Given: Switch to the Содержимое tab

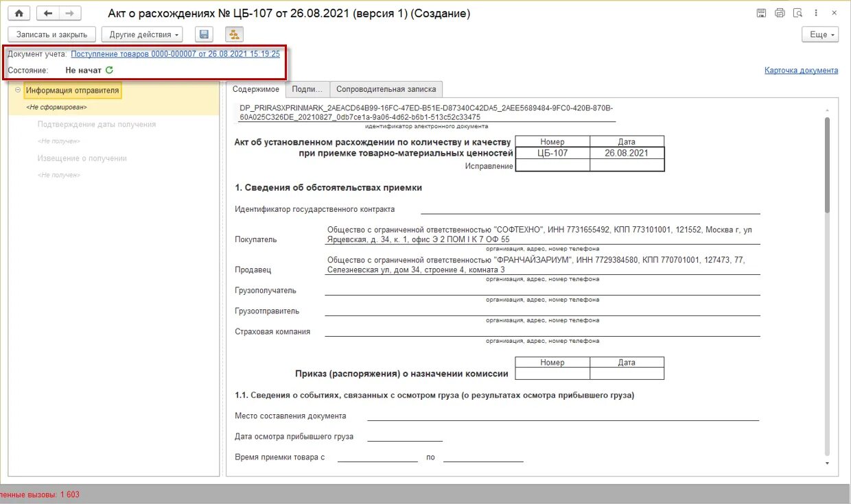Looking at the screenshot, I should click(256, 89).
